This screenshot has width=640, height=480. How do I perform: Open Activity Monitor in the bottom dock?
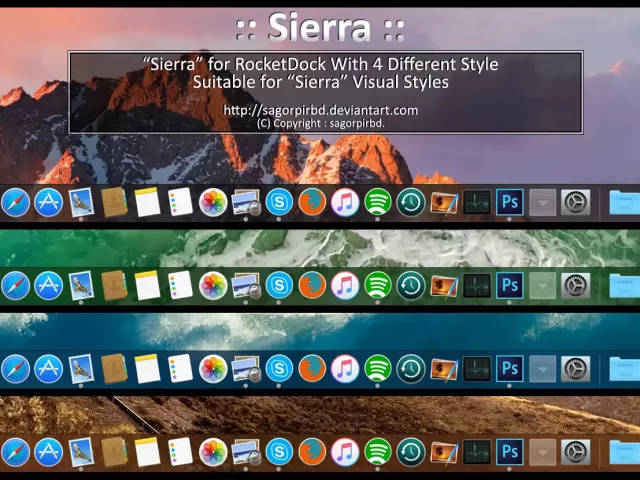click(476, 451)
